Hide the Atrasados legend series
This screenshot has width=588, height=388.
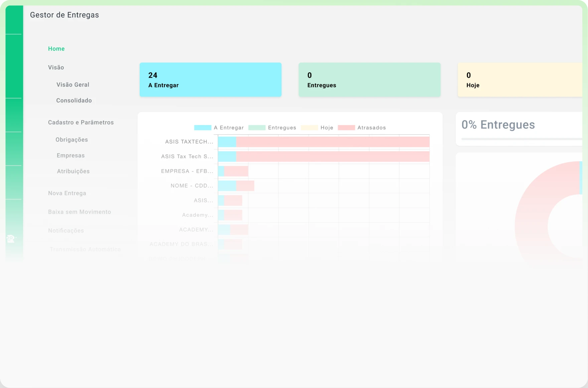[362, 128]
